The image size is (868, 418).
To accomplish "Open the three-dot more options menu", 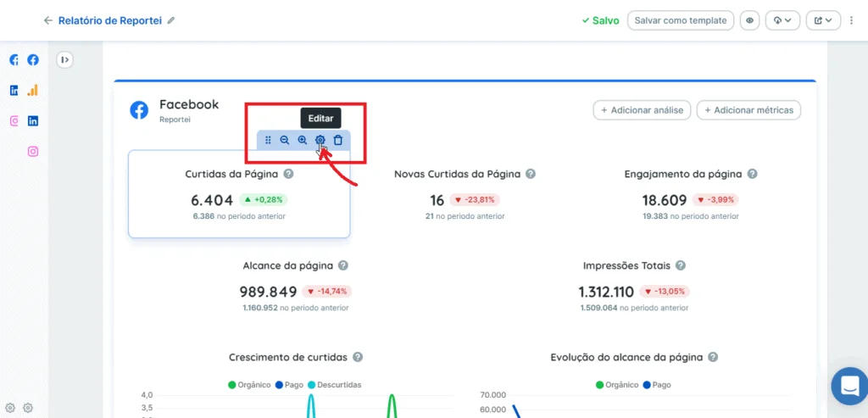I will (852, 20).
